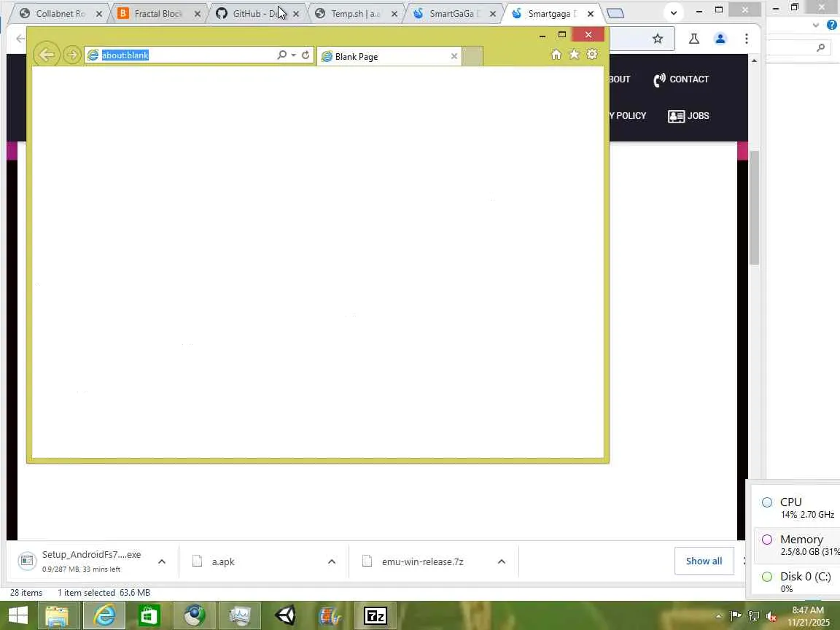Open a new Chrome tab button
This screenshot has width=840, height=630.
pos(615,13)
